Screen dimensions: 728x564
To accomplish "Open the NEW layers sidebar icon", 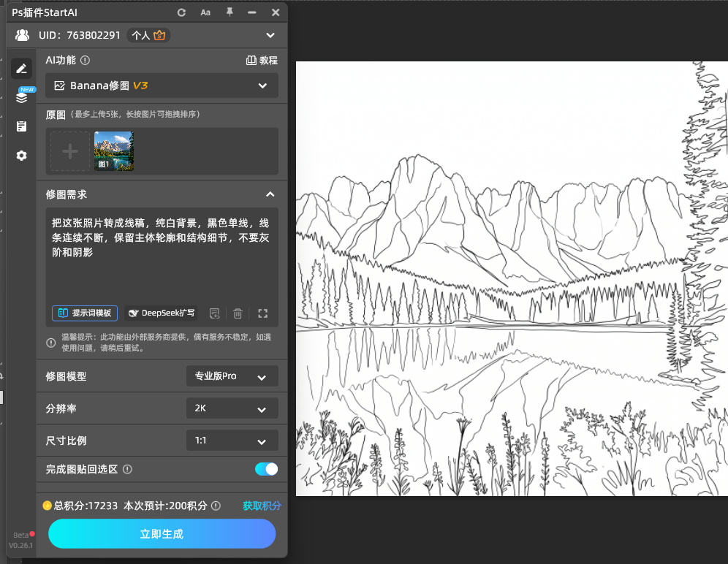I will pyautogui.click(x=21, y=97).
